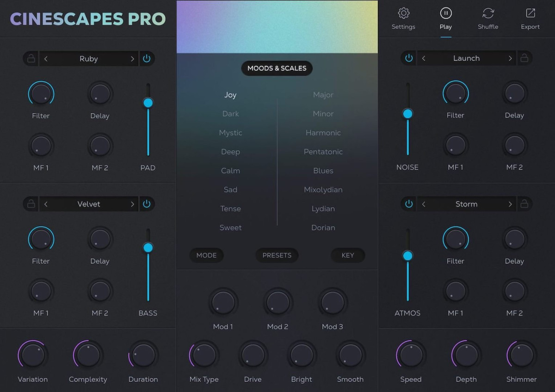
Task: Lock the Velvet bass preset
Action: tap(31, 204)
